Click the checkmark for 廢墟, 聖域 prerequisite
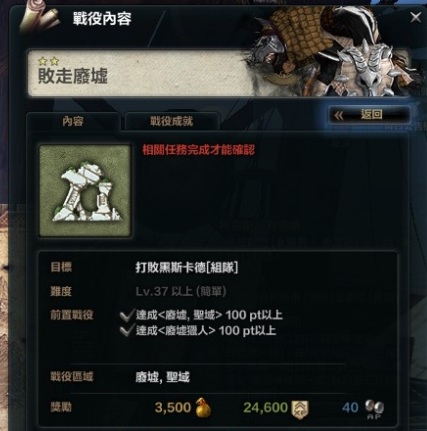Screen dimensions: 427x431 (x=127, y=315)
